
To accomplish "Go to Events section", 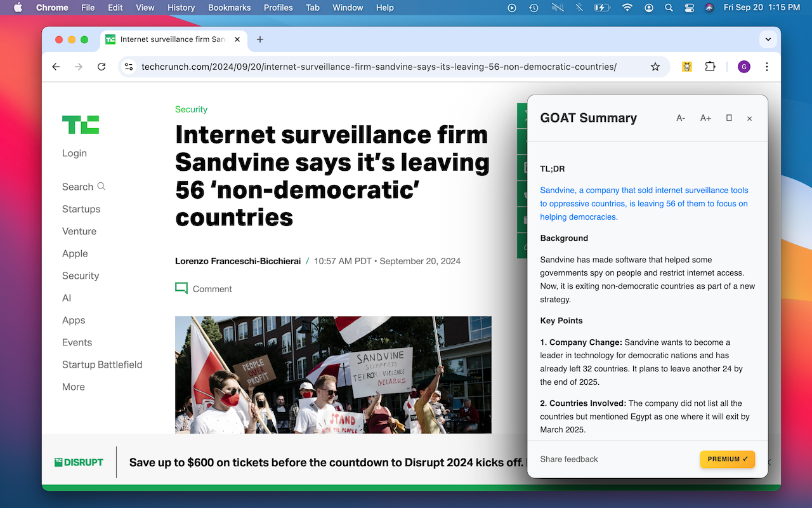I will pyautogui.click(x=77, y=342).
